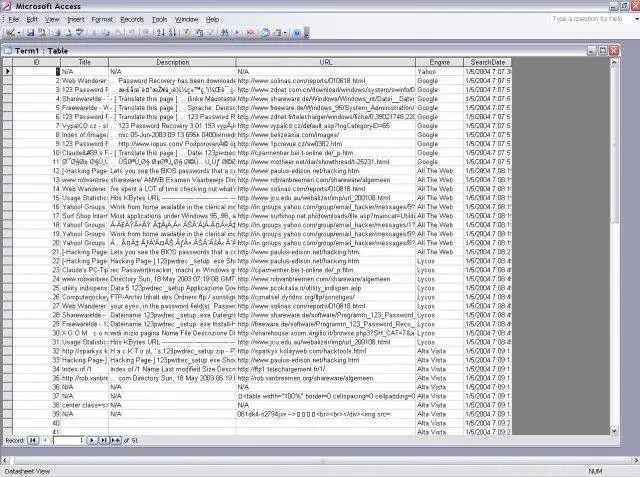Image resolution: width=640 pixels, height=477 pixels.
Task: Click the New Record toolbar icon
Action: pos(237,33)
